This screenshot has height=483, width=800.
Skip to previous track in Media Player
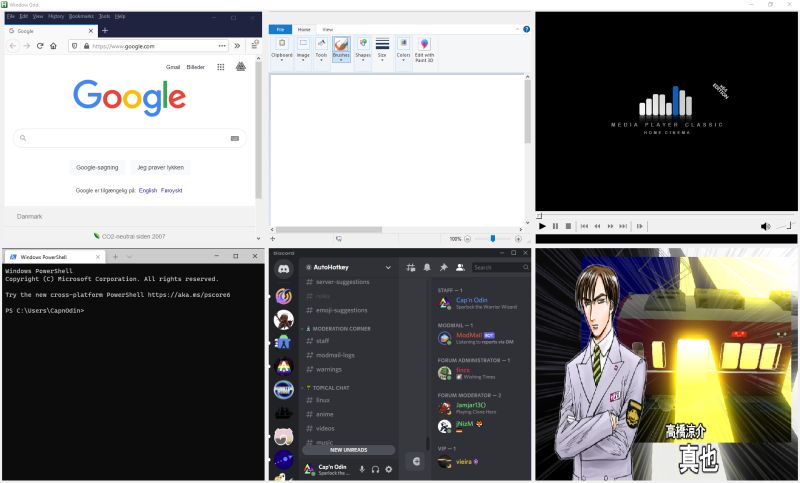coord(584,226)
